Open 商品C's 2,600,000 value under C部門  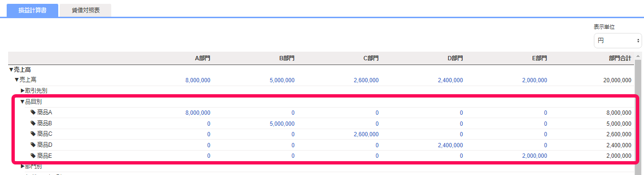(366, 134)
